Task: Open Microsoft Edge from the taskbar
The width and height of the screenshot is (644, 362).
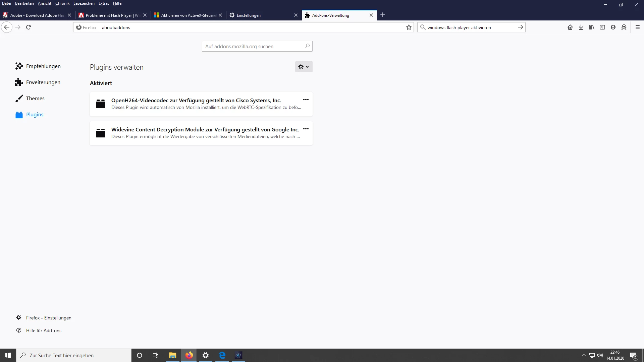Action: coord(222,355)
